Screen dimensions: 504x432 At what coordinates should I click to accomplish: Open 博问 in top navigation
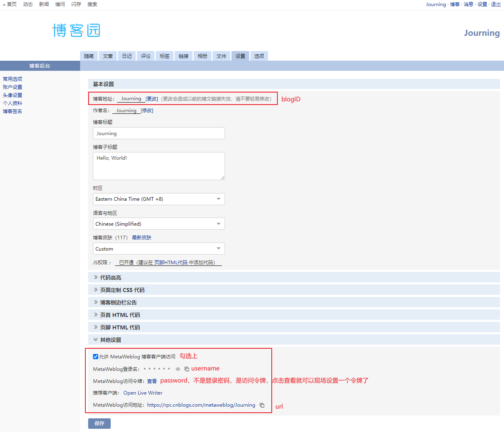coord(60,4)
